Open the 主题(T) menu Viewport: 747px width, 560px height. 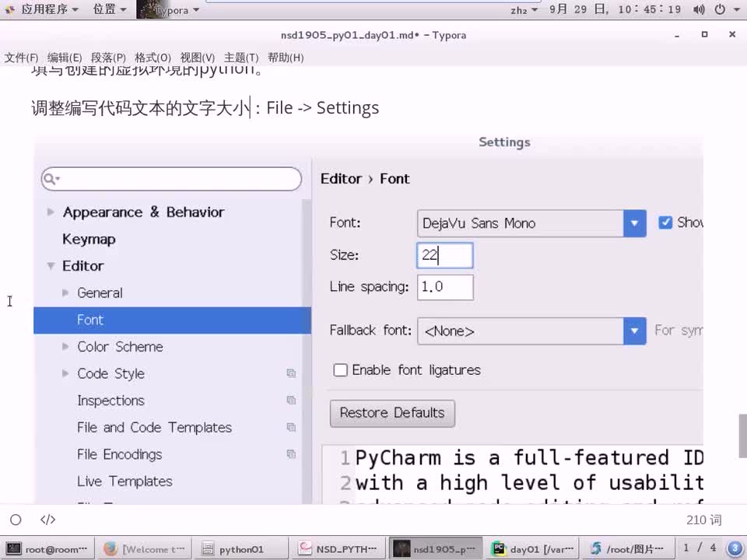pyautogui.click(x=241, y=58)
